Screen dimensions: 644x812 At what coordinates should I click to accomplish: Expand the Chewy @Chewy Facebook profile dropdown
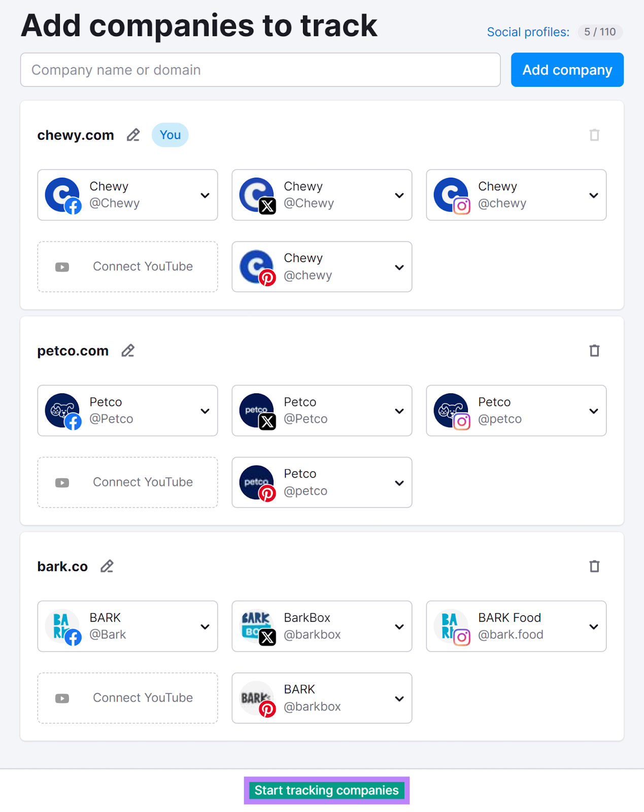click(205, 195)
